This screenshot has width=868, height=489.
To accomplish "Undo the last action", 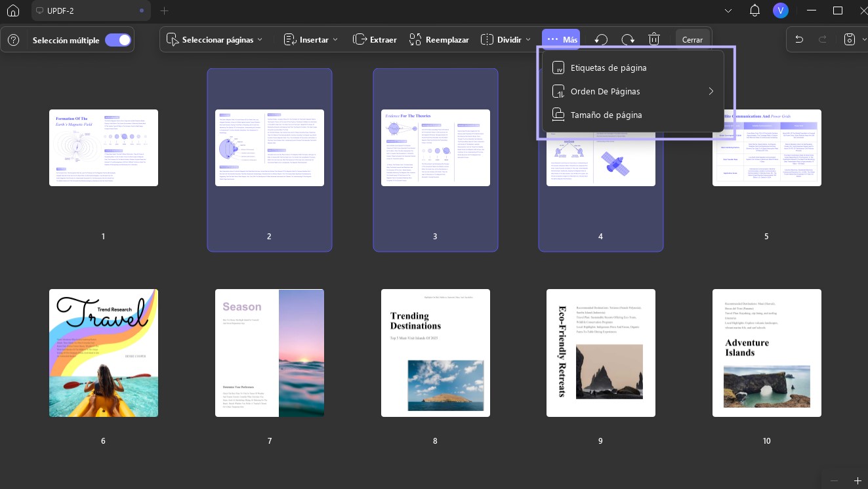I will (x=799, y=39).
